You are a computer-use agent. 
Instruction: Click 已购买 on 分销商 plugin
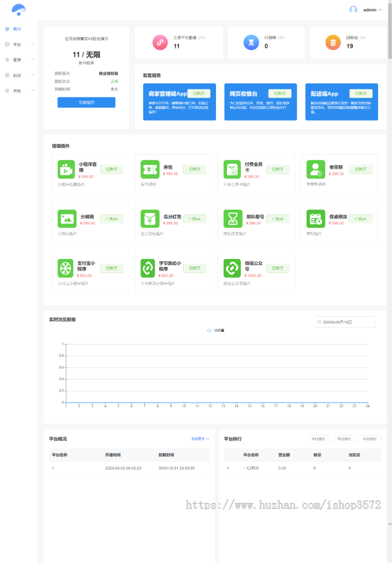pos(112,219)
